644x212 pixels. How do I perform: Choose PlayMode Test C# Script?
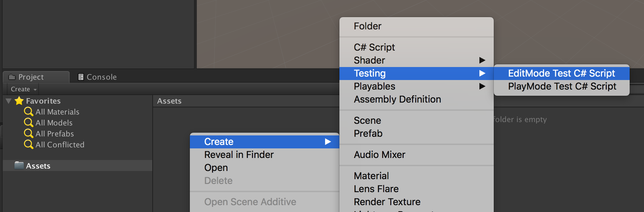[562, 86]
